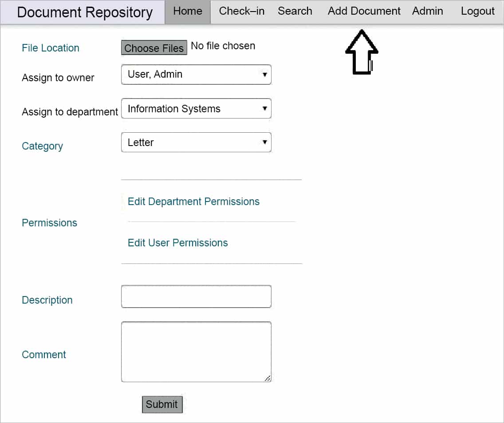The width and height of the screenshot is (504, 423).
Task: Open the Admin menu item
Action: click(427, 12)
